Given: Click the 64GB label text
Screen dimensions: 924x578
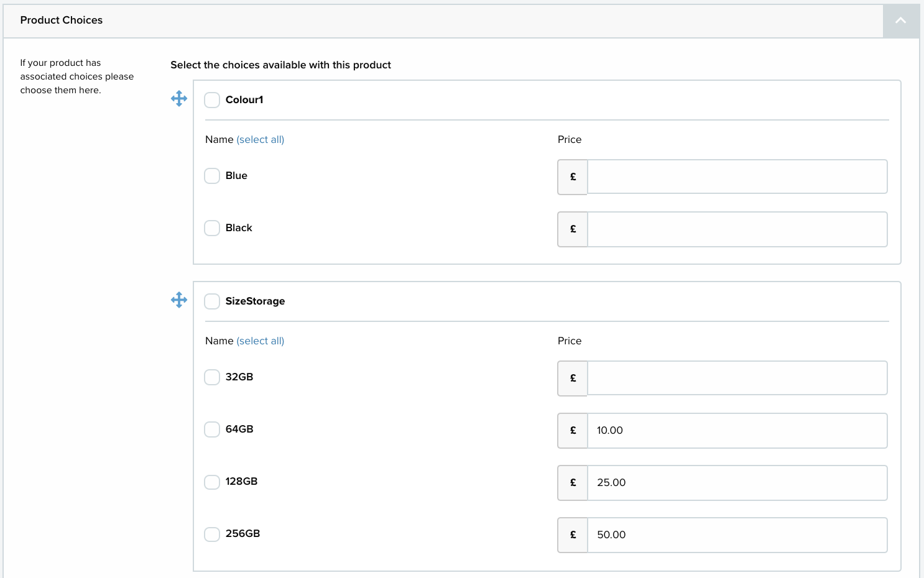Looking at the screenshot, I should [x=239, y=429].
